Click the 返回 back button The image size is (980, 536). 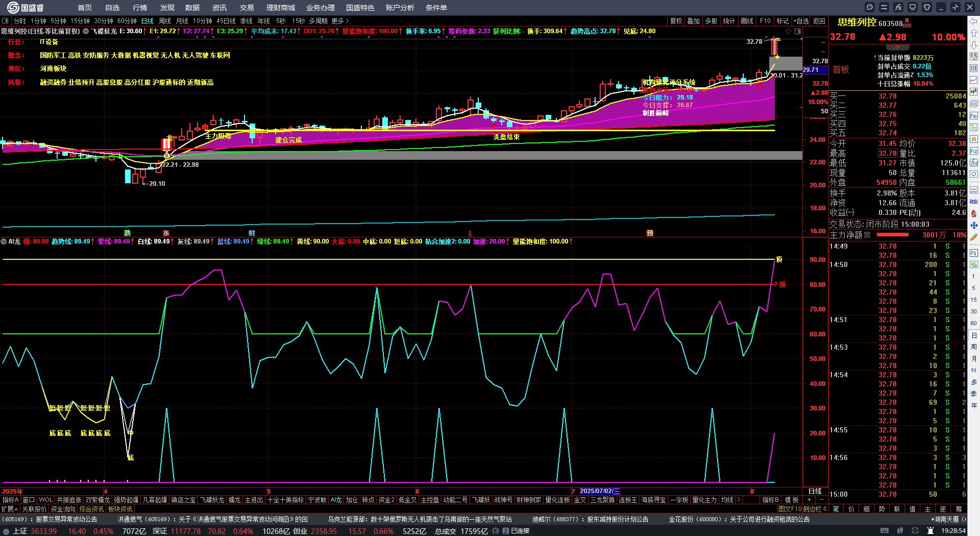tap(819, 21)
